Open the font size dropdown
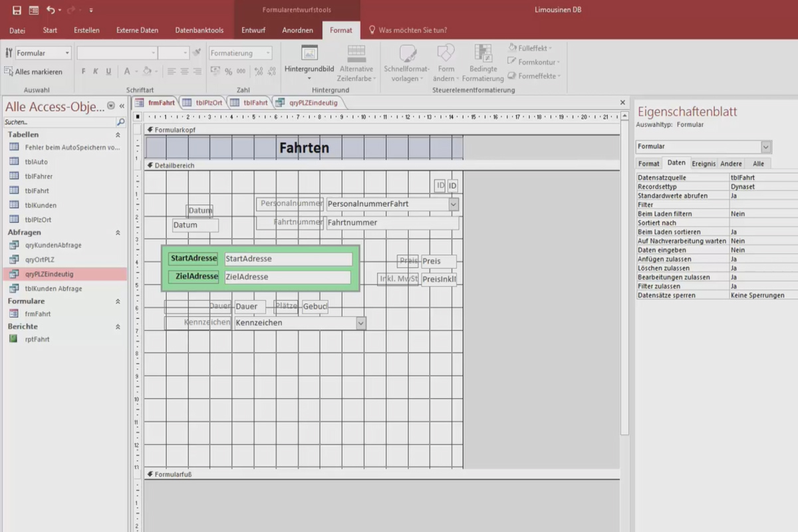 pyautogui.click(x=186, y=53)
